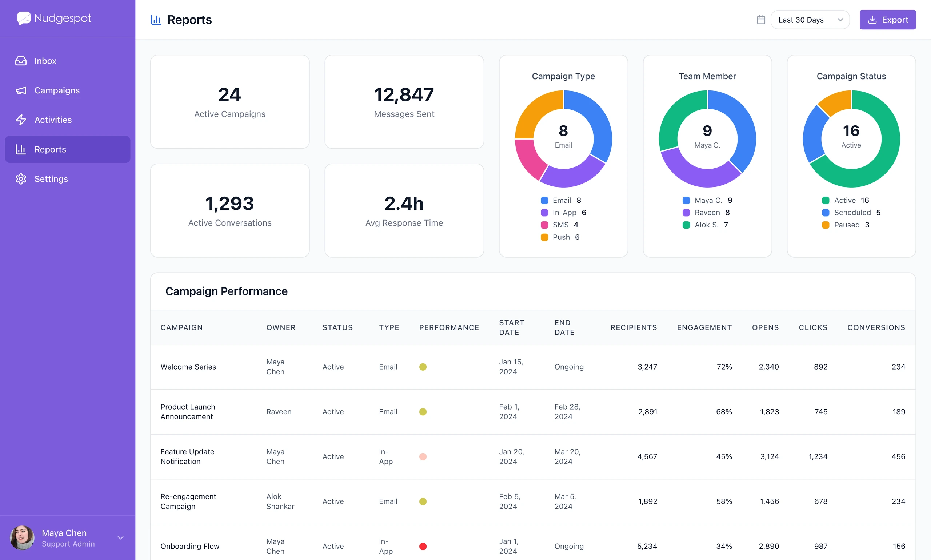Toggle the Email legend entry in Campaign Type

point(561,200)
